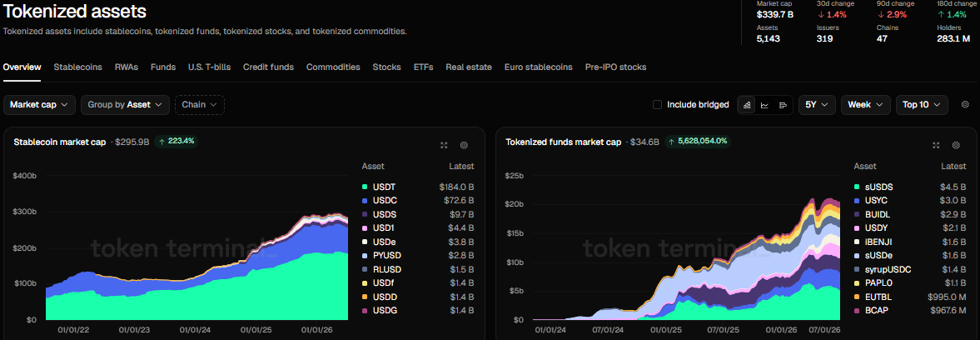Open Stablecoin market cap chart settings gear
The image size is (980, 340).
point(464,145)
